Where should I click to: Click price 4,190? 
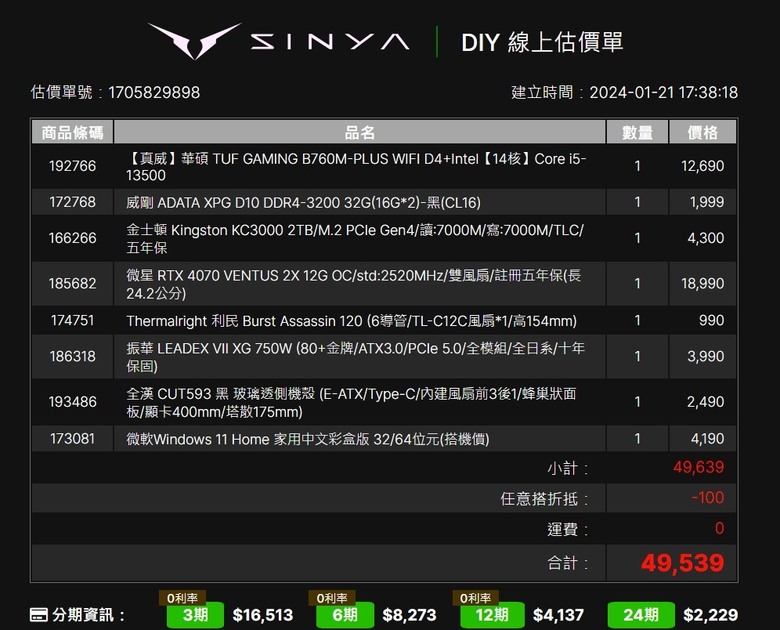point(707,439)
